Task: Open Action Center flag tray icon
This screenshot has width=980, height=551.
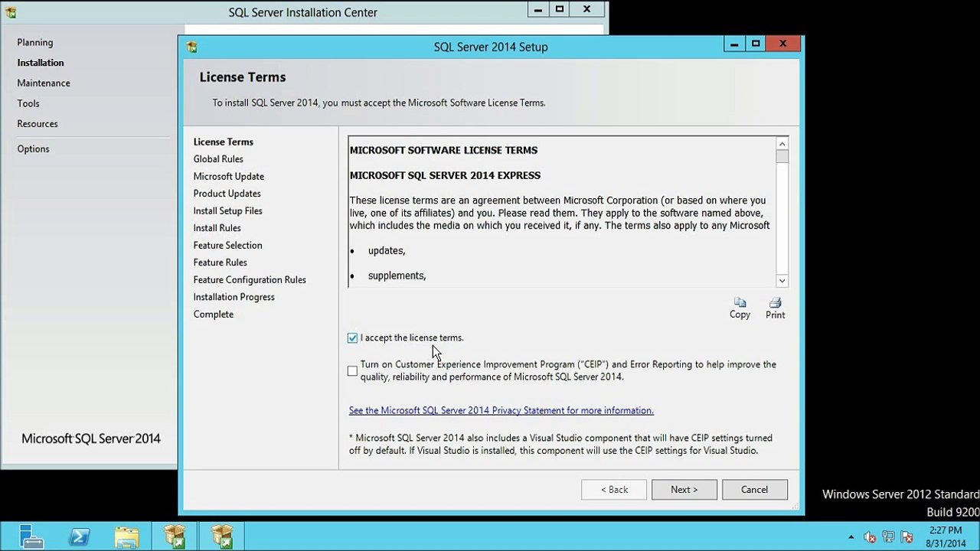Action: 906,536
